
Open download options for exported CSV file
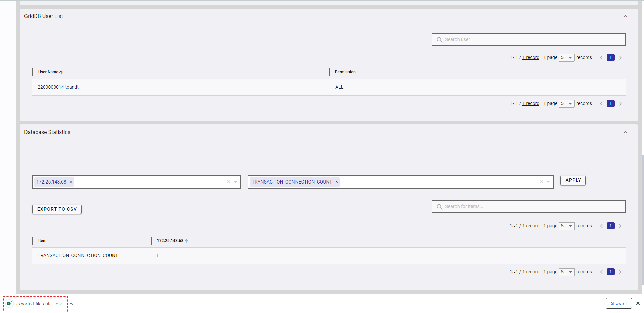tap(71, 304)
